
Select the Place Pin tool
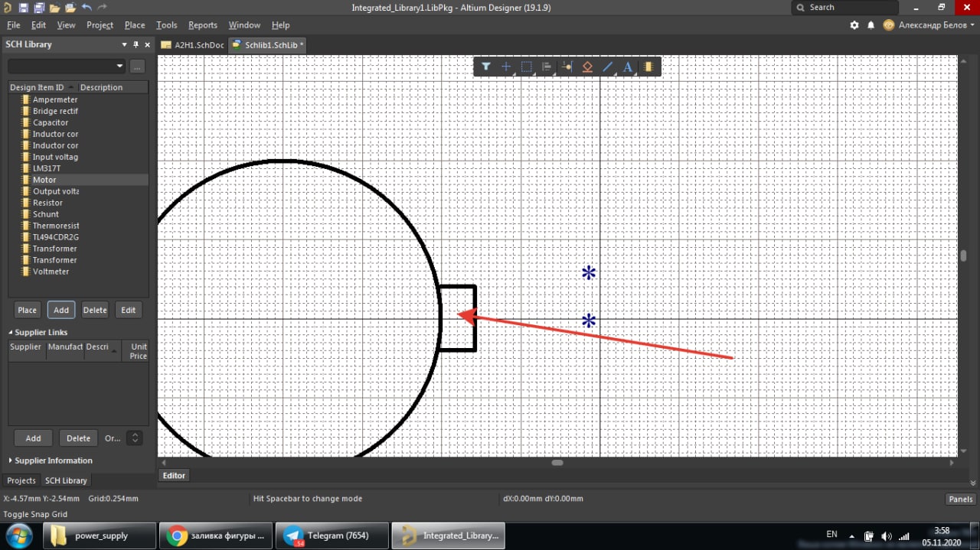coord(567,67)
